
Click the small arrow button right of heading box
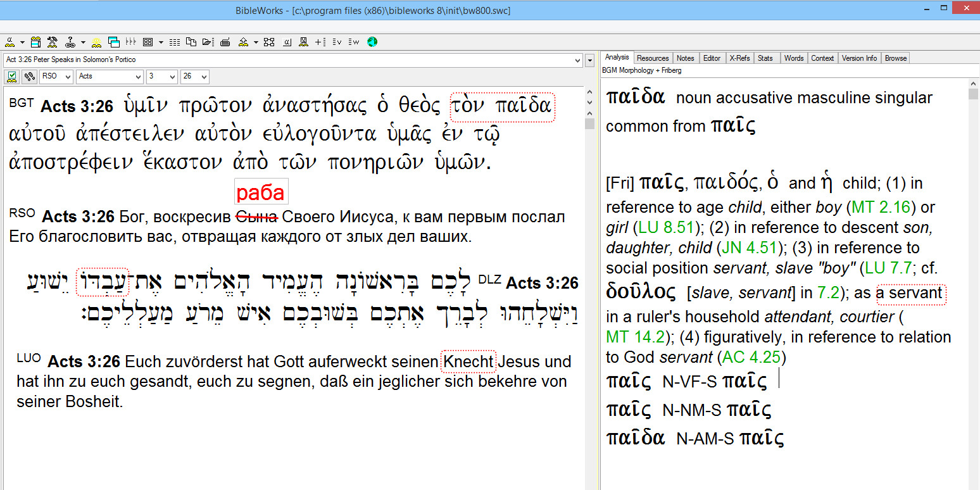pyautogui.click(x=590, y=60)
